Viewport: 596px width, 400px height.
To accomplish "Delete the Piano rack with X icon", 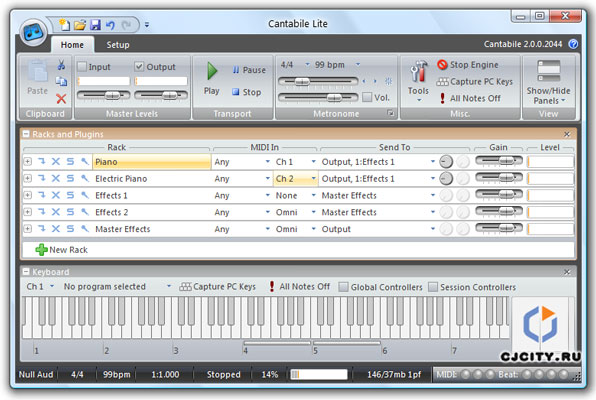I will click(56, 162).
